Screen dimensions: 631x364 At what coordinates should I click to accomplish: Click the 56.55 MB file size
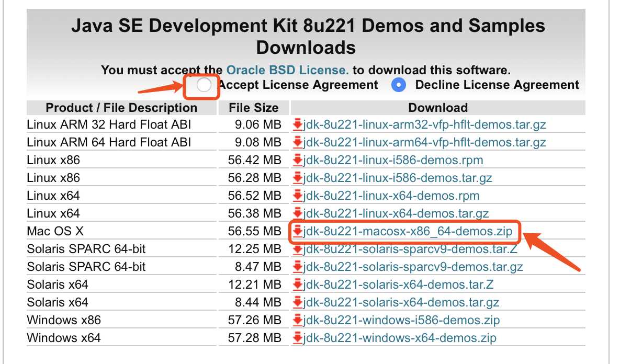(255, 231)
